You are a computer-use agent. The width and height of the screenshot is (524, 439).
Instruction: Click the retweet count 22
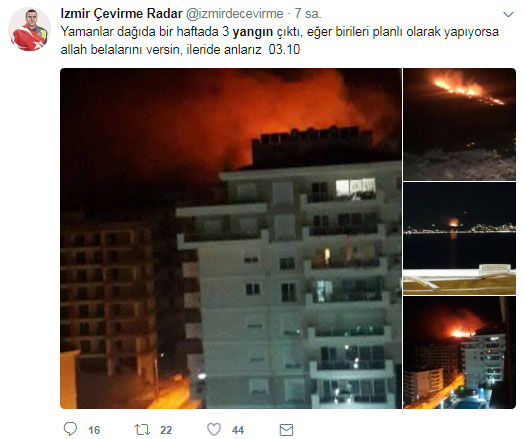166,430
